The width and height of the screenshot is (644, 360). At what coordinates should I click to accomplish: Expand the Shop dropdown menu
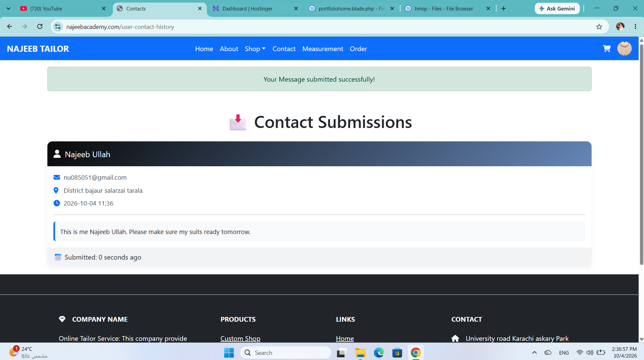[x=255, y=49]
